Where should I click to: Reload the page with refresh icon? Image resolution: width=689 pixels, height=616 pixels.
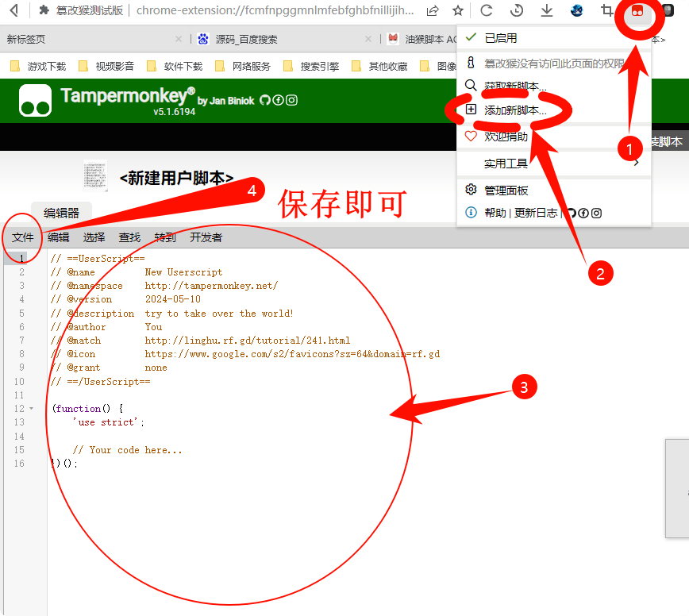click(487, 10)
